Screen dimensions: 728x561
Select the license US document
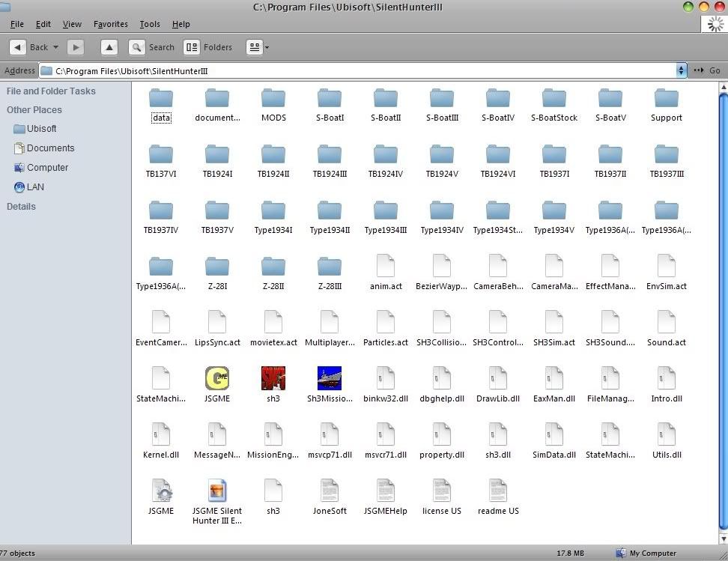[442, 498]
